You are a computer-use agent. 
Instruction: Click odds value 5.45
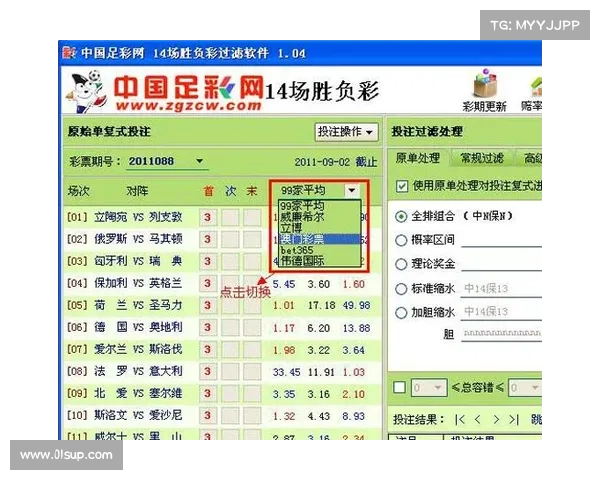coord(284,284)
